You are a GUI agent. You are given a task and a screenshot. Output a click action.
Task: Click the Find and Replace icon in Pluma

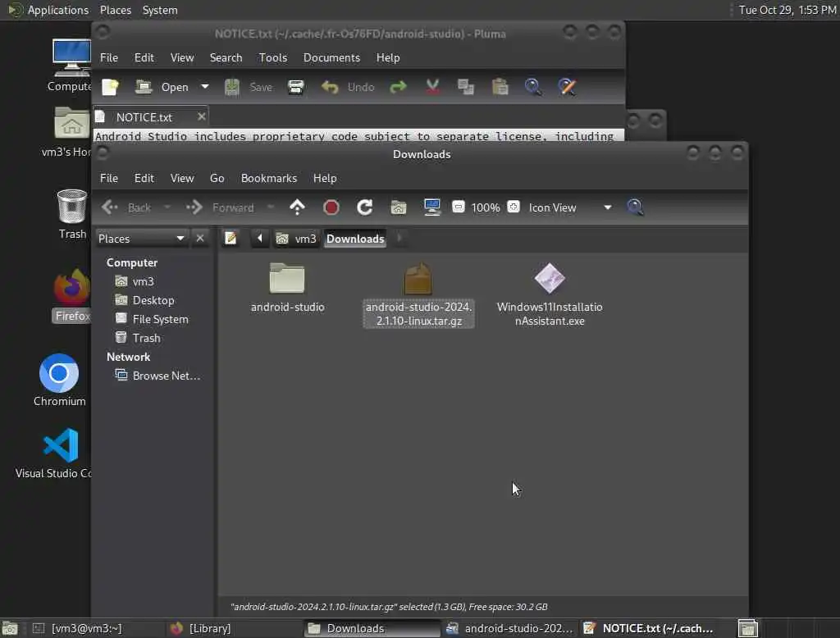pyautogui.click(x=567, y=87)
